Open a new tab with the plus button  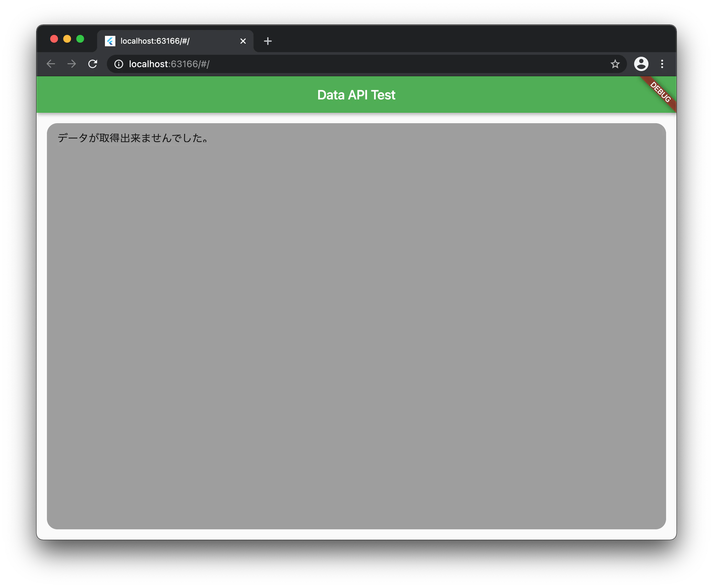tap(268, 41)
